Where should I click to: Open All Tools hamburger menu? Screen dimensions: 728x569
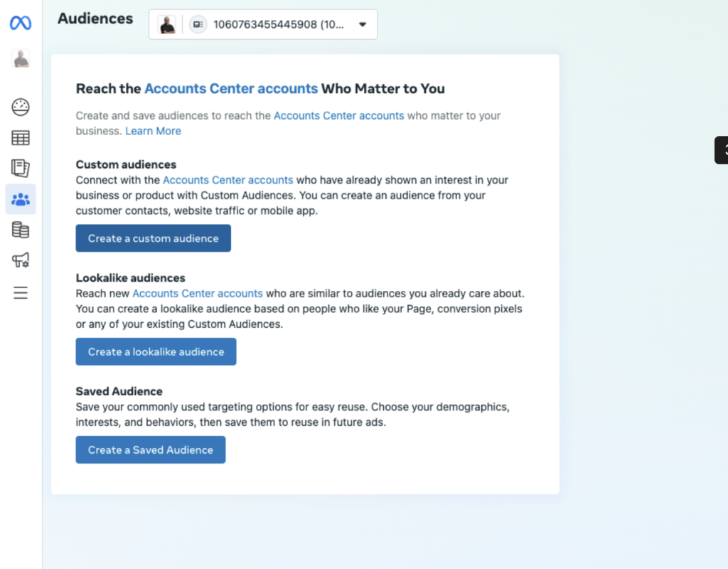pos(21,292)
